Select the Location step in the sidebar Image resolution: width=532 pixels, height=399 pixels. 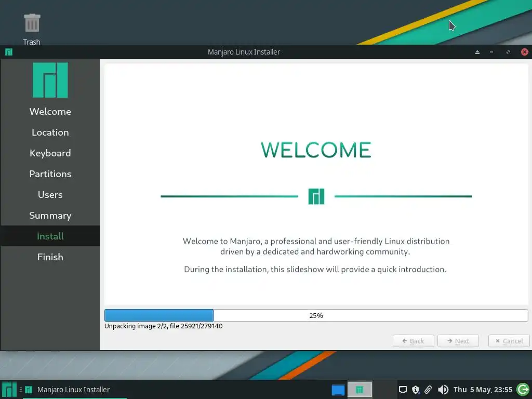coord(50,132)
